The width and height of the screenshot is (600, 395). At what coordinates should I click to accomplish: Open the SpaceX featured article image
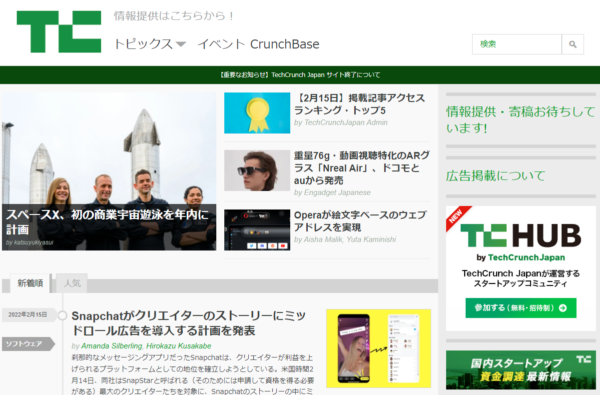tap(109, 171)
